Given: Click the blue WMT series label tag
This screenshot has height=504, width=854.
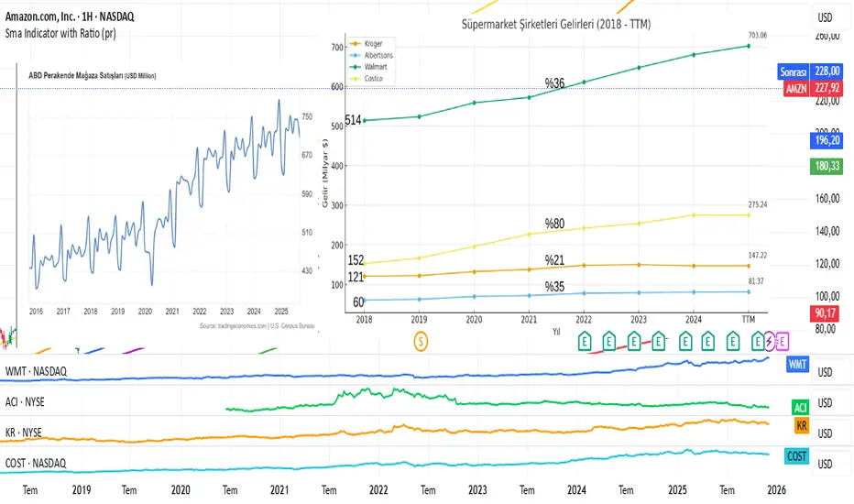Looking at the screenshot, I should click(797, 365).
